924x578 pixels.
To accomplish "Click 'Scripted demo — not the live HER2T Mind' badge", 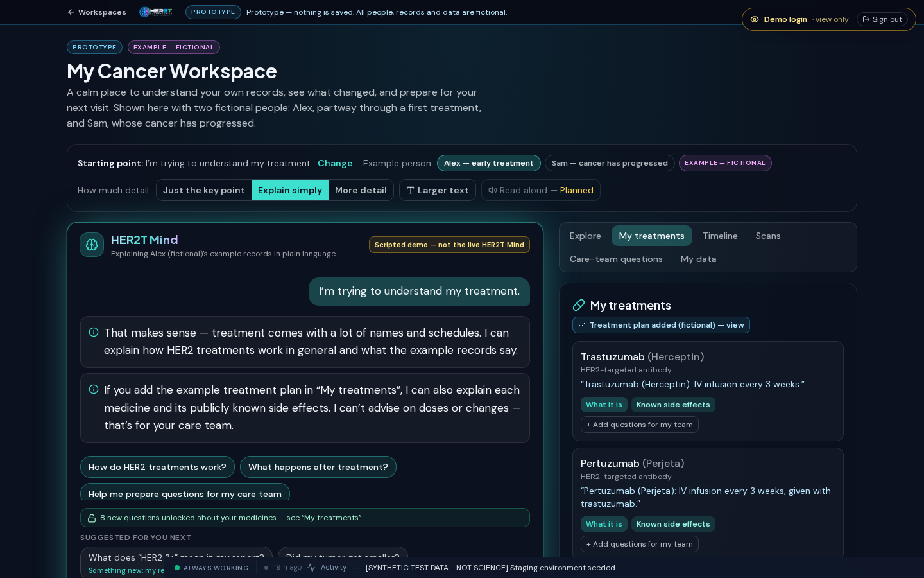I will coord(449,245).
